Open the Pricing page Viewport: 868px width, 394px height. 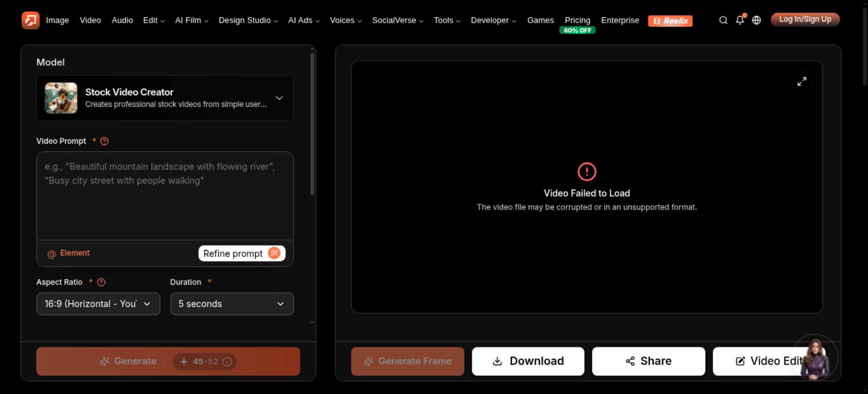(x=577, y=20)
